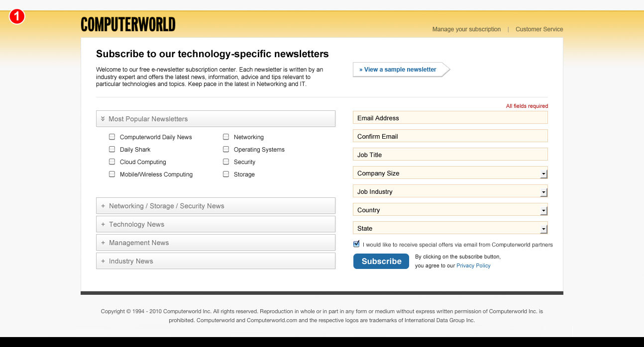This screenshot has width=644, height=347.
Task: Select the Security newsletter checkbox
Action: pos(226,162)
